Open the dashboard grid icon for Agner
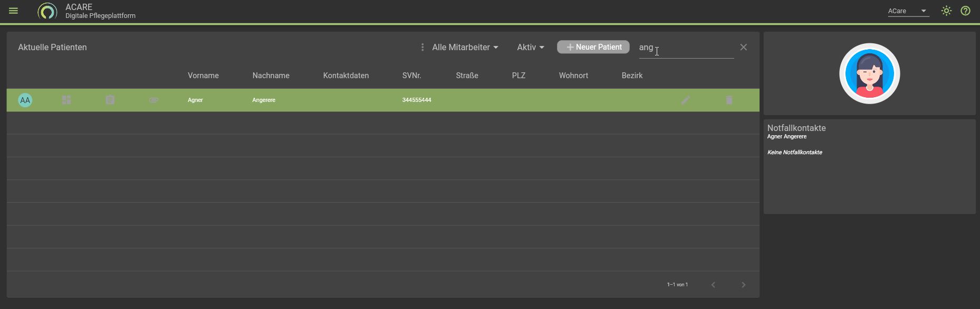The width and height of the screenshot is (980, 309). tap(66, 100)
